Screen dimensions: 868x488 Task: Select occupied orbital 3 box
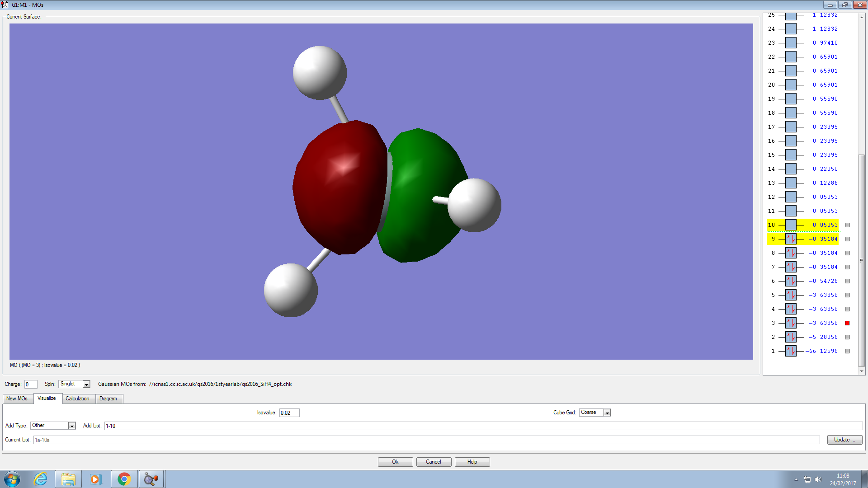point(791,323)
